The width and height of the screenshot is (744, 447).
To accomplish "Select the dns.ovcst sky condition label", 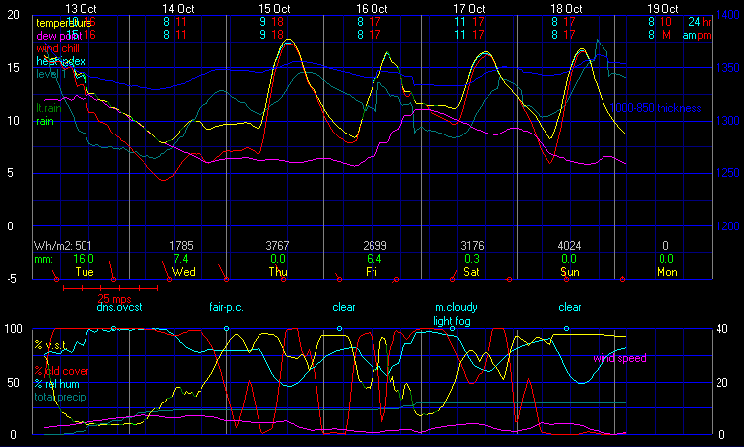I will 119,307.
